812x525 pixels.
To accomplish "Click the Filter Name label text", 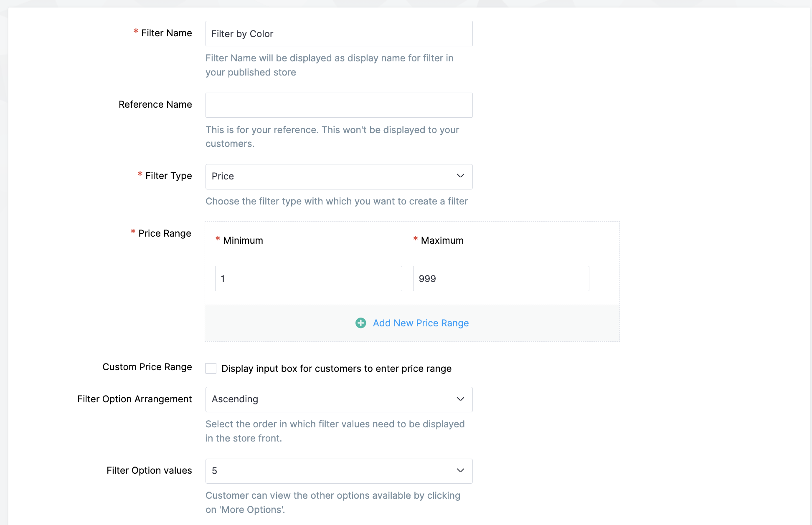I will coord(166,33).
